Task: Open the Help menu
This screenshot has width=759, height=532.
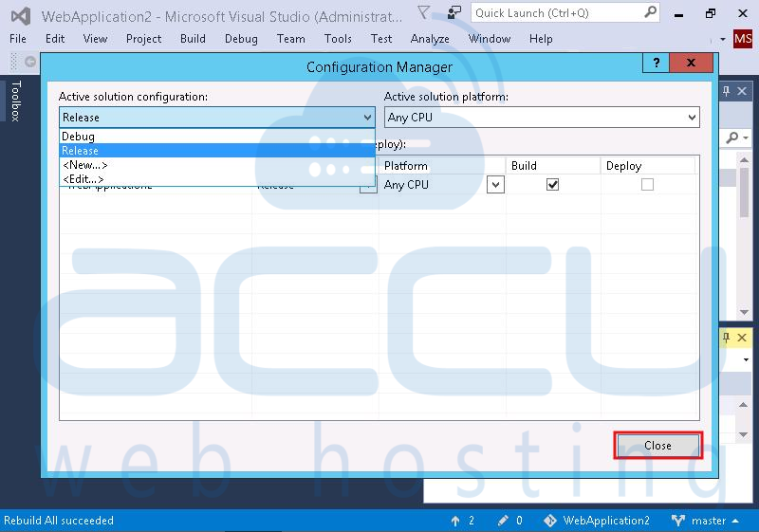Action: tap(541, 39)
